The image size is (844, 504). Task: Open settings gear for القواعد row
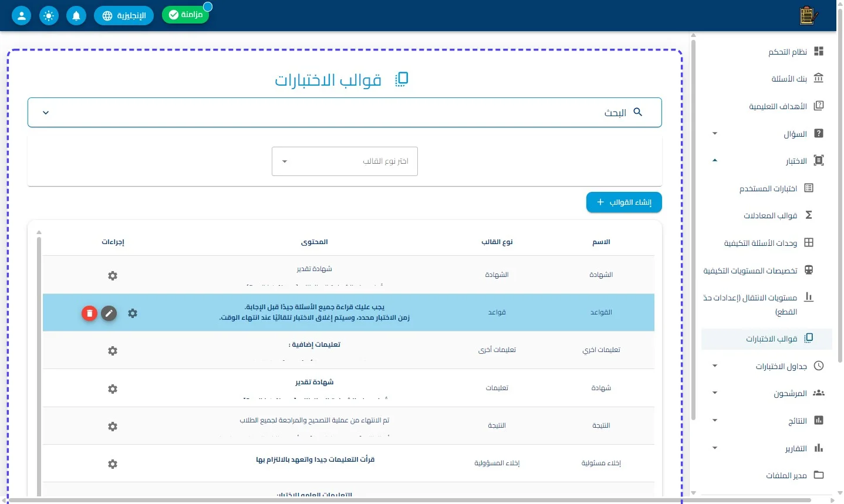click(133, 313)
